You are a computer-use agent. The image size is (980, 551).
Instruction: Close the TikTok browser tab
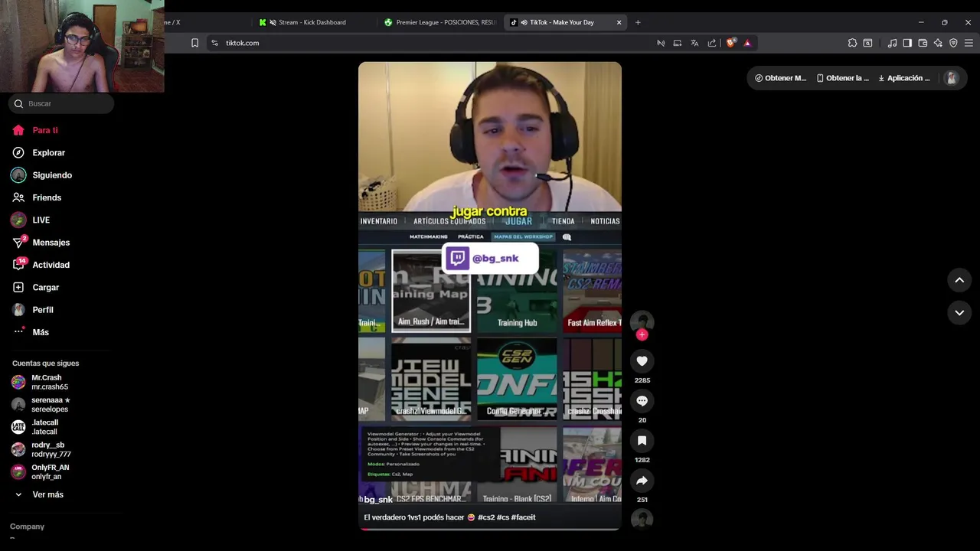tap(619, 22)
